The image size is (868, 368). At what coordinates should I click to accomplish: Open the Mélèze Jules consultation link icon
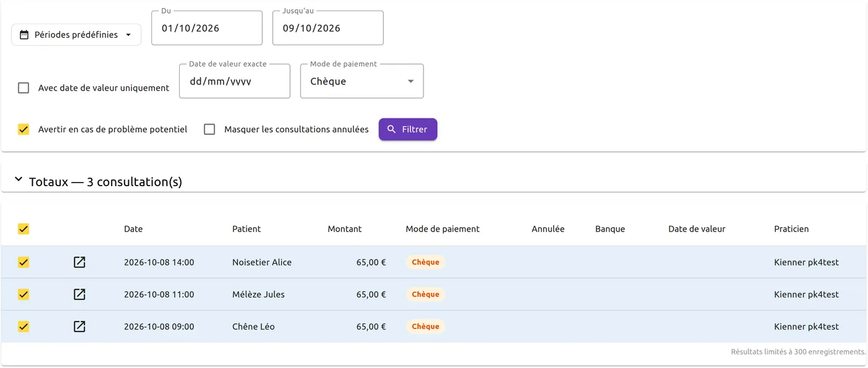tap(79, 295)
